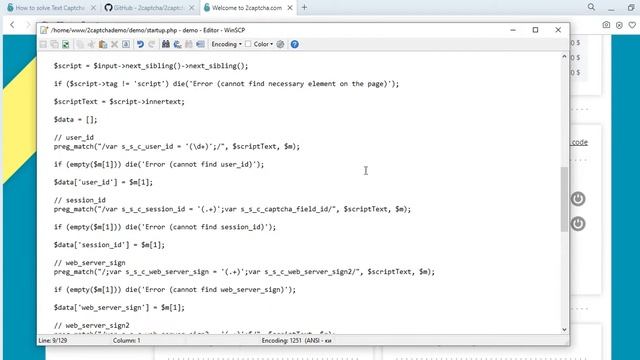Screen dimensions: 640x360
Task: Click the '$data['user_id'] = $m[1];' line
Action: coord(103,182)
